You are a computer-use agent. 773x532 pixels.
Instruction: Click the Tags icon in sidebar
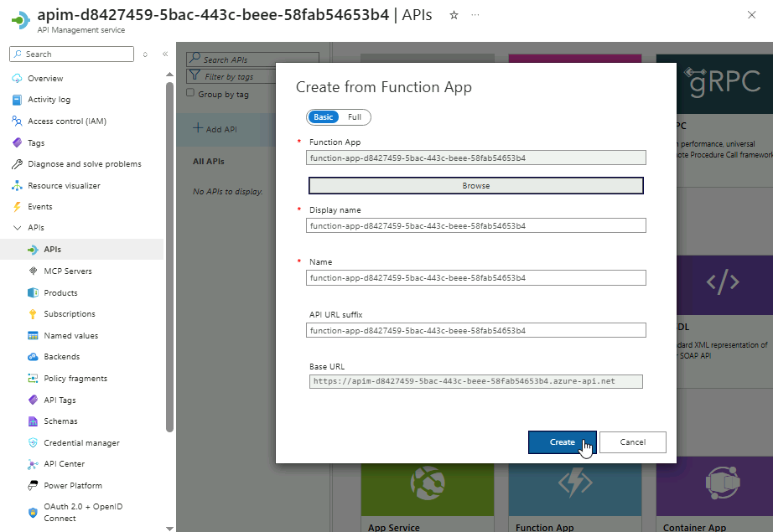(x=17, y=143)
